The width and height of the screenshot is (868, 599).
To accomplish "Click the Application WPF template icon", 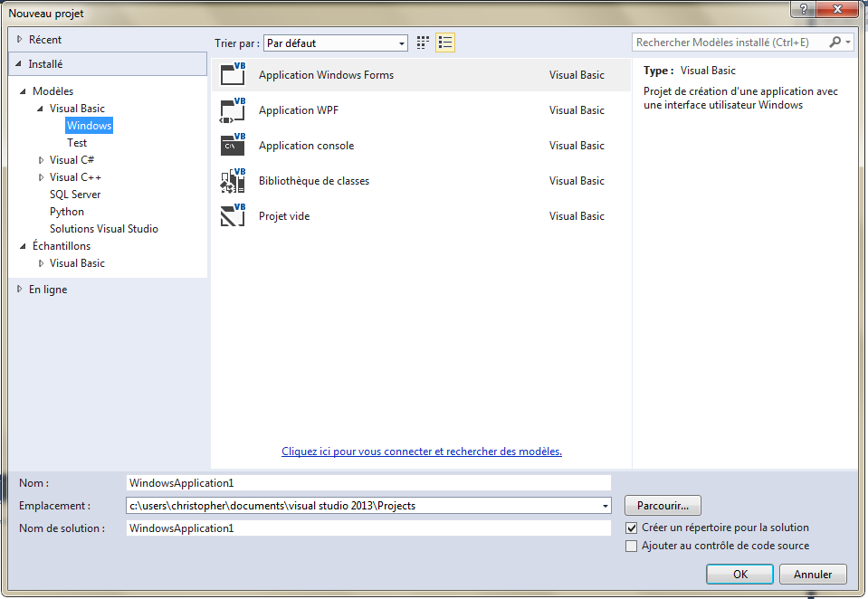I will tap(233, 109).
